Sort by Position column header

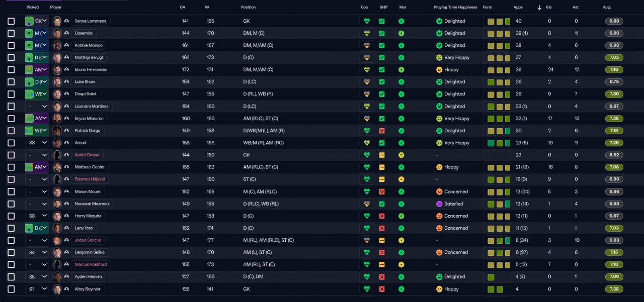coord(248,8)
